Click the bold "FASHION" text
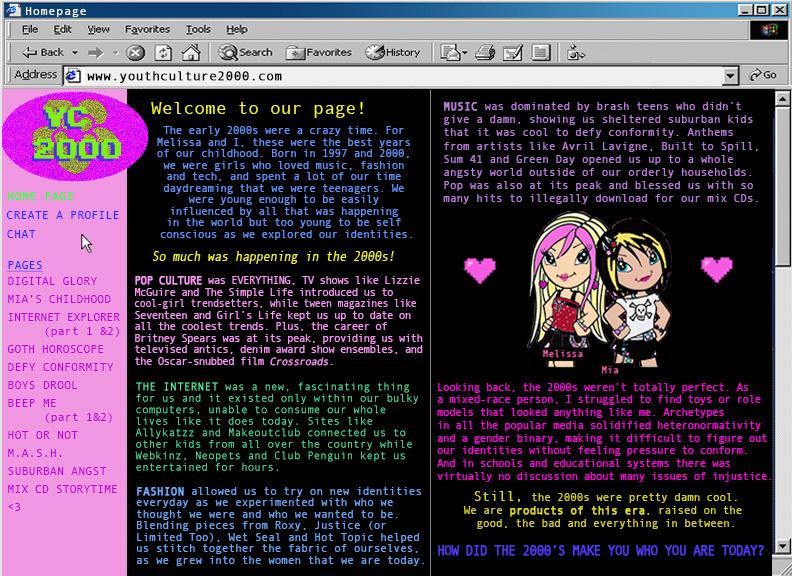 coord(160,491)
